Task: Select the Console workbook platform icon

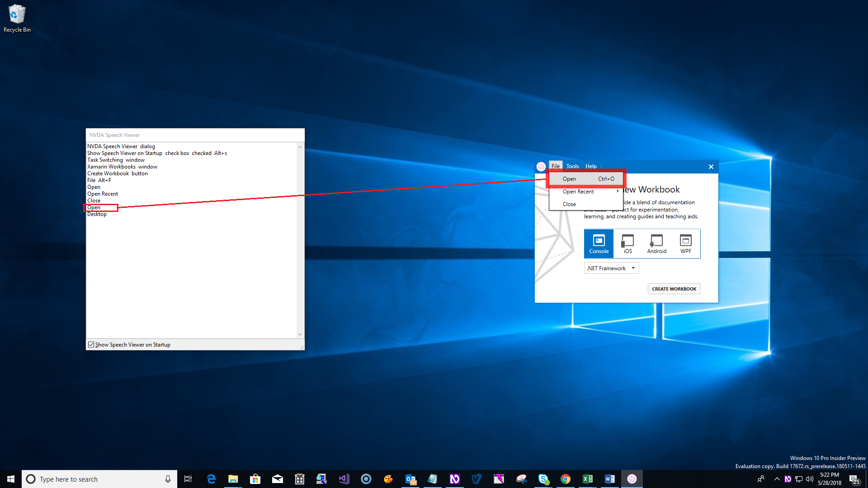Action: 599,244
